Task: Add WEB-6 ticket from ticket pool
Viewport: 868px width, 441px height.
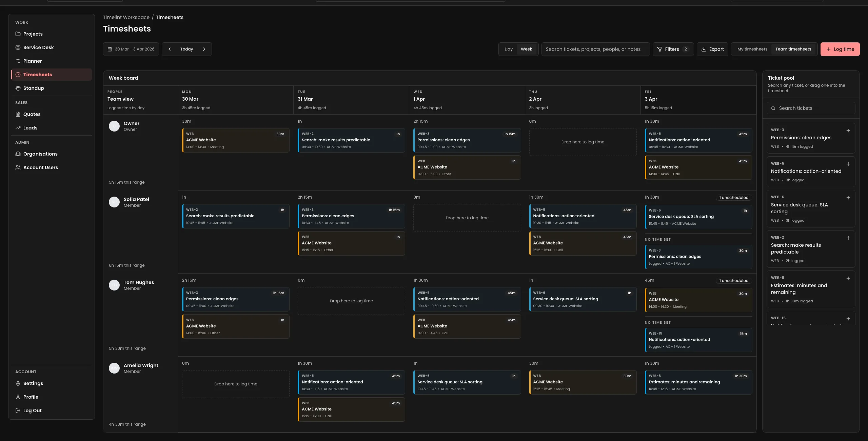Action: [x=848, y=198]
